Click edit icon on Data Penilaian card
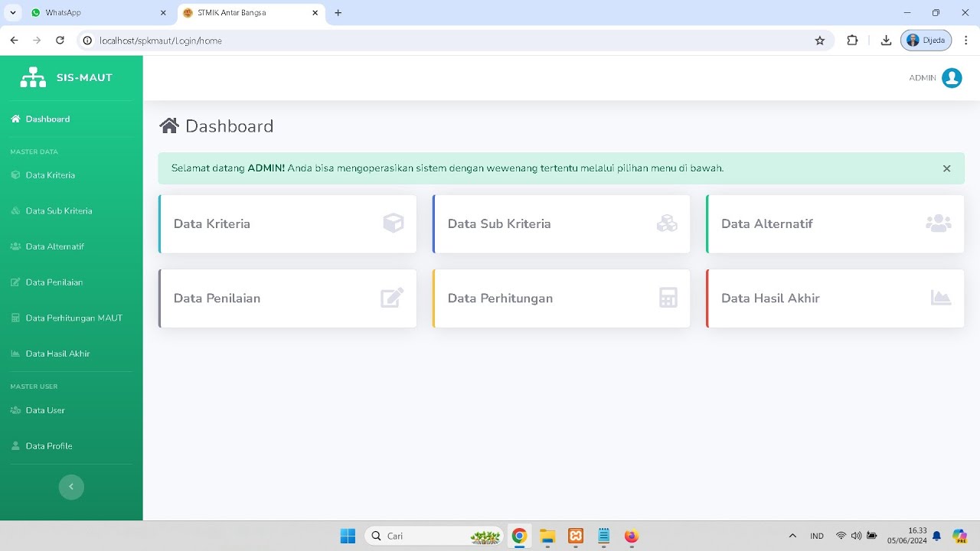 (392, 298)
